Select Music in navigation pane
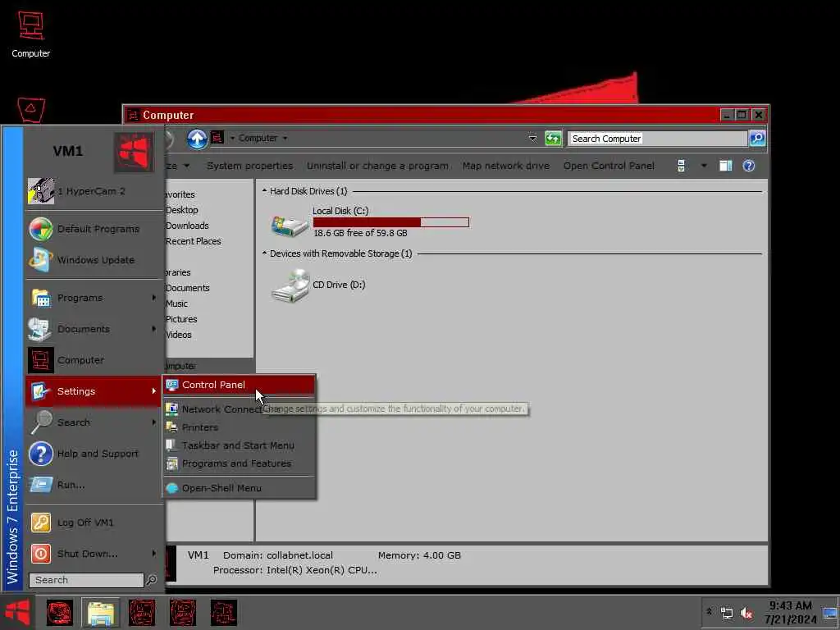Screen dimensions: 840x630 click(x=177, y=304)
